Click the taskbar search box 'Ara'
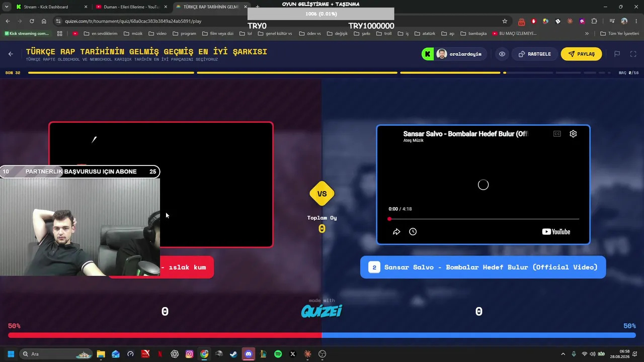Image resolution: width=644 pixels, height=362 pixels. pos(56,354)
